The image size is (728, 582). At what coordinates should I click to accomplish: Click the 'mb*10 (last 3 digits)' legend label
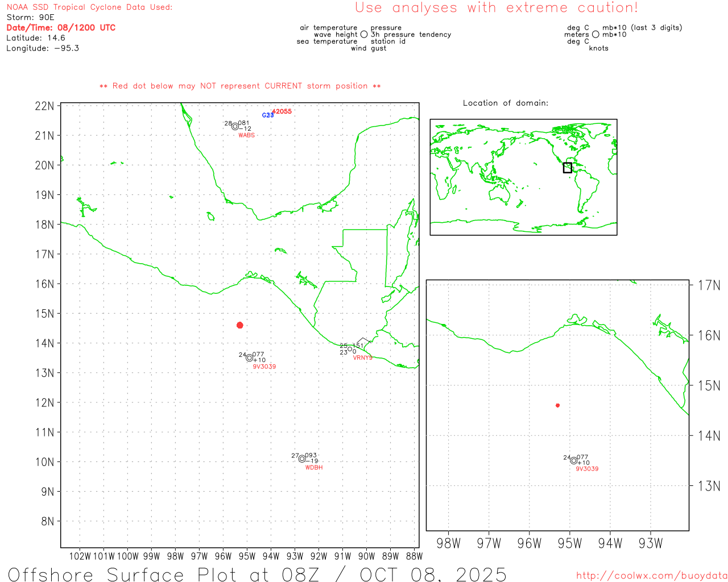pyautogui.click(x=642, y=28)
